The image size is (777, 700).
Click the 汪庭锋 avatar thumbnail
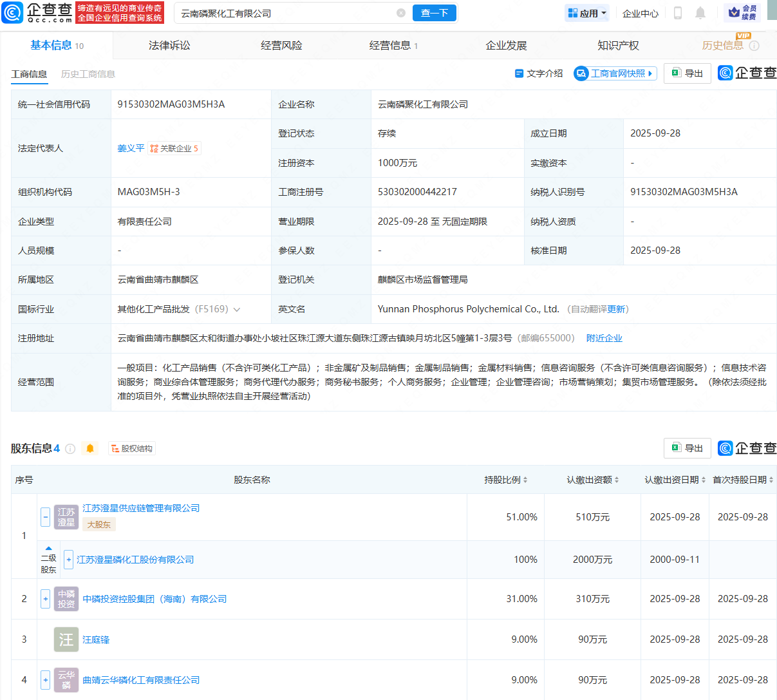coord(66,639)
